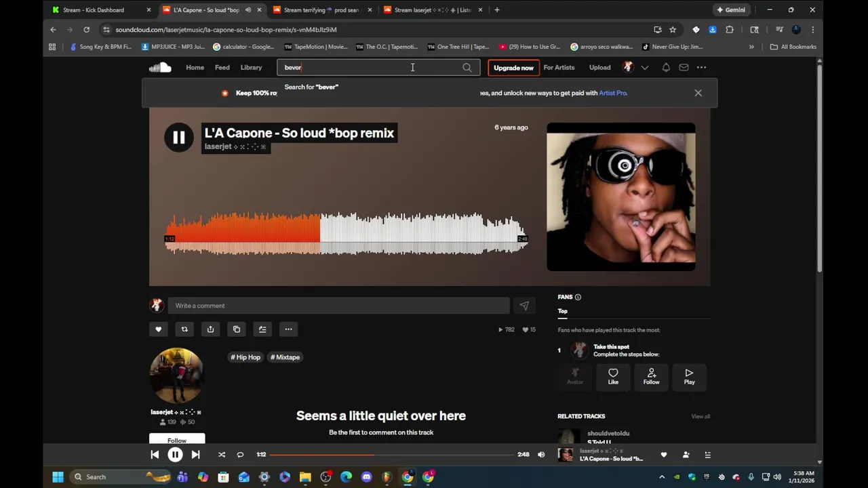Pause the track with the large hero button
Image resolution: width=868 pixels, height=488 pixels.
(178, 138)
